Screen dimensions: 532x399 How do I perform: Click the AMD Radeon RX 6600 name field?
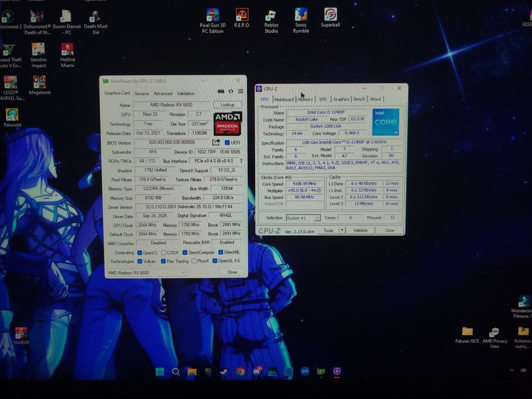point(171,105)
